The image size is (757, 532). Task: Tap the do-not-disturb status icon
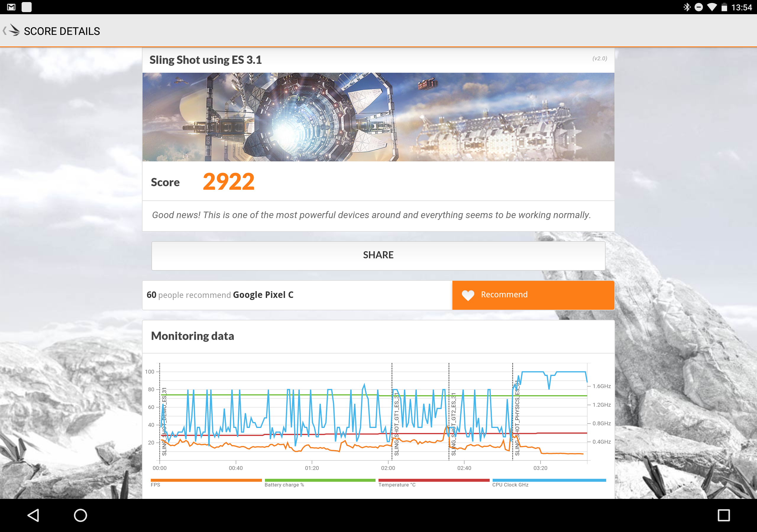[699, 7]
